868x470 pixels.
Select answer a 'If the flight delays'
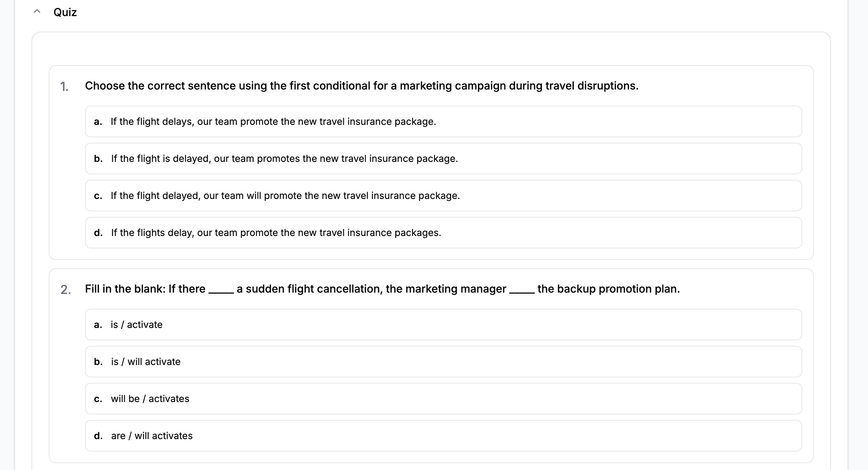tap(443, 121)
